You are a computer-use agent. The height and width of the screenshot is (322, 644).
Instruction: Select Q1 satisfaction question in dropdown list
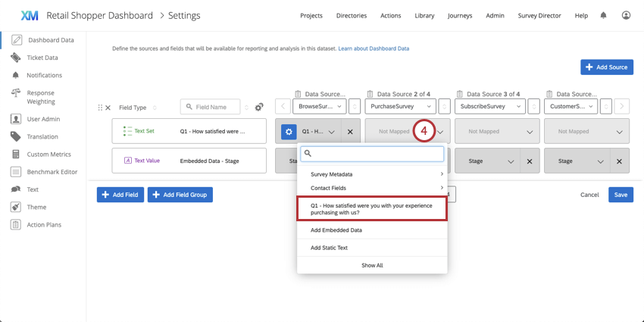[371, 208]
